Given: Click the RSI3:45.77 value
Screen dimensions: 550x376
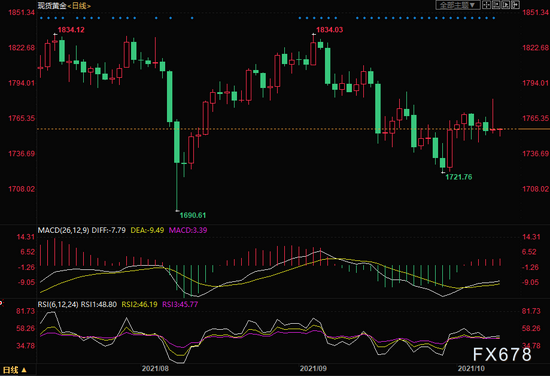Looking at the screenshot, I should 180,304.
